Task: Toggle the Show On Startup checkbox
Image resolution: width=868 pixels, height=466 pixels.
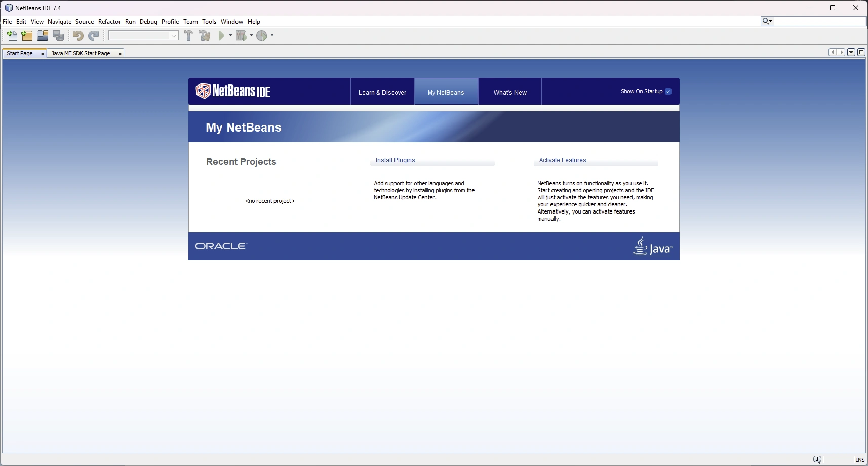Action: point(668,92)
